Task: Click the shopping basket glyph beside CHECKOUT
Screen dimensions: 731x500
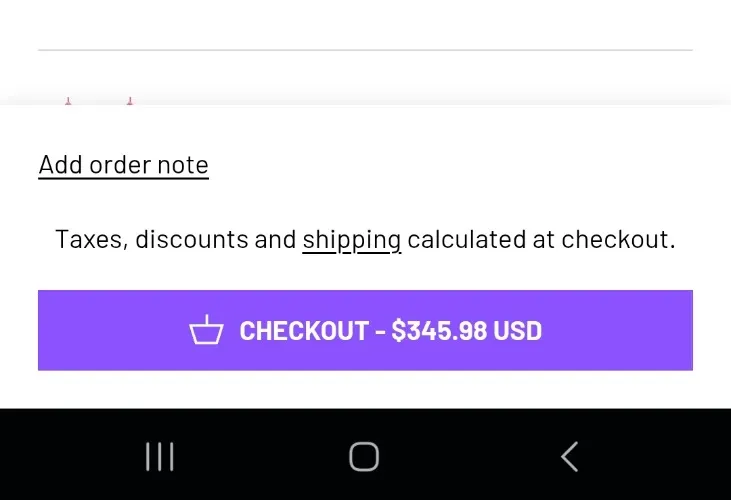Action: click(206, 330)
